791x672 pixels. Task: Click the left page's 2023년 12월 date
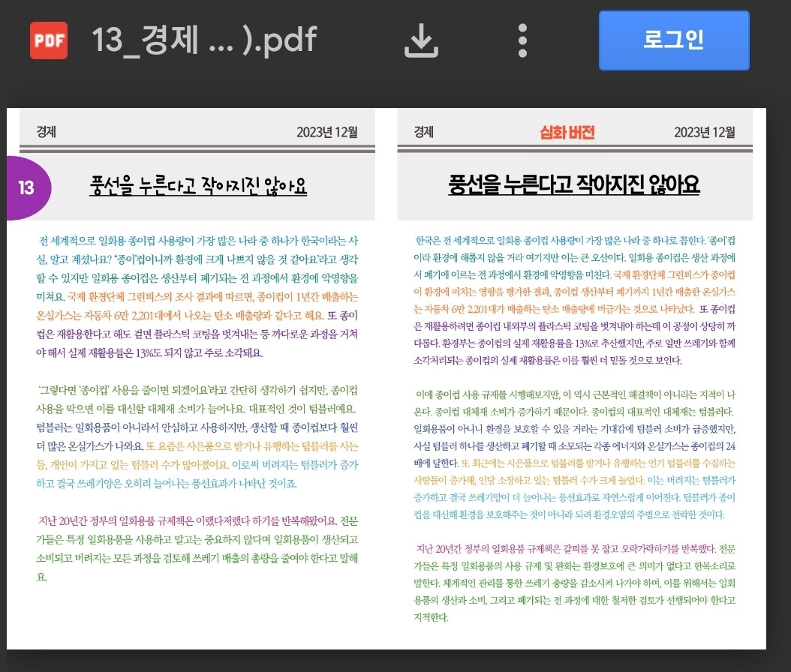tap(328, 133)
